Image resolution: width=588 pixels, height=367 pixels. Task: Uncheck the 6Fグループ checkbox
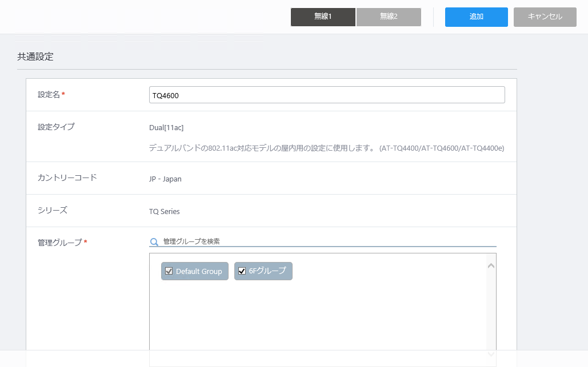[x=242, y=271]
